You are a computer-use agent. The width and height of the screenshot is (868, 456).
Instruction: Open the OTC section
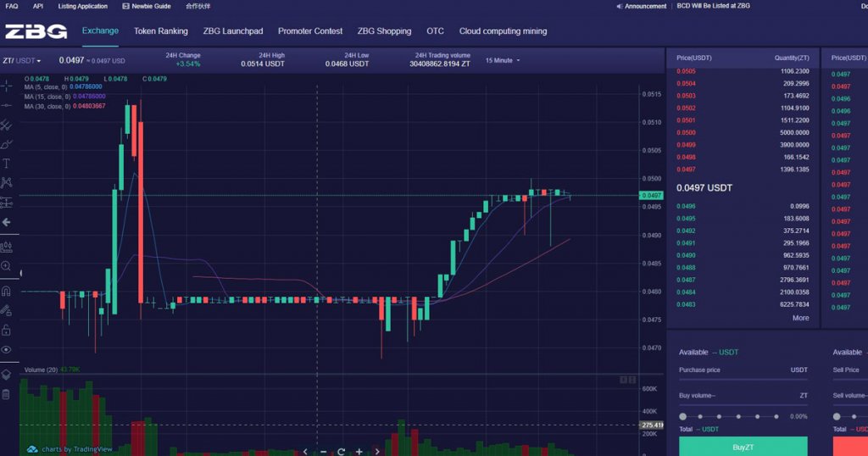[x=435, y=31]
